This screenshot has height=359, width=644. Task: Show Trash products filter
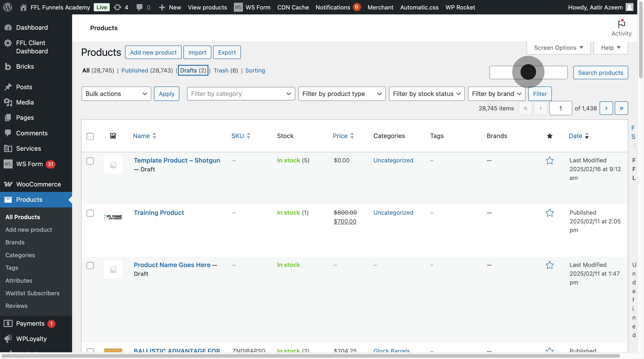221,70
